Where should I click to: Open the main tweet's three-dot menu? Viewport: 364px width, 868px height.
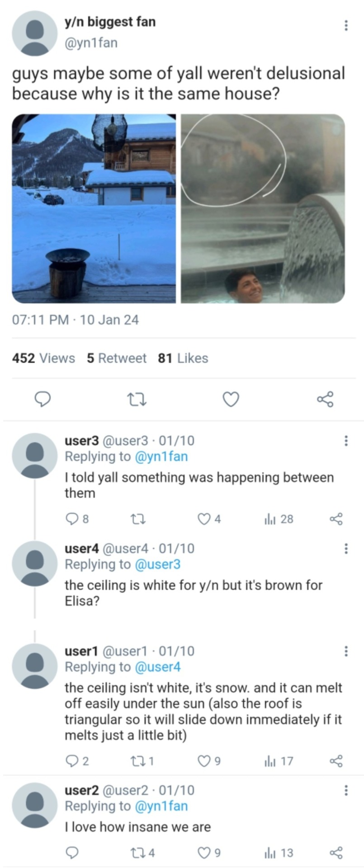pos(346,26)
